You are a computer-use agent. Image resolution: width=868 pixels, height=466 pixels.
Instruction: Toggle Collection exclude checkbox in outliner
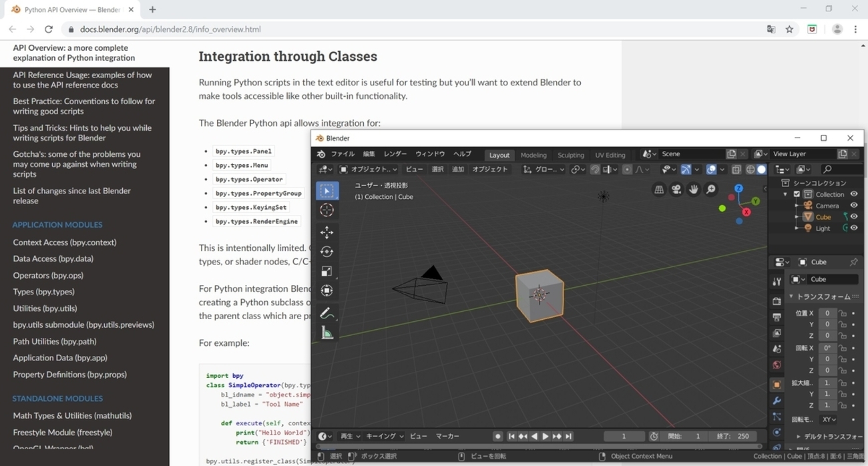click(x=797, y=194)
